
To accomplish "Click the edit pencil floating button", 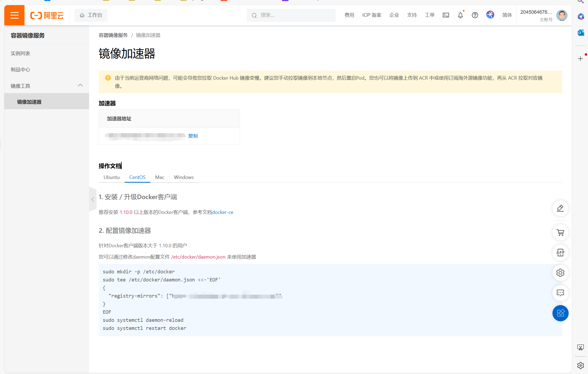I will tap(560, 208).
